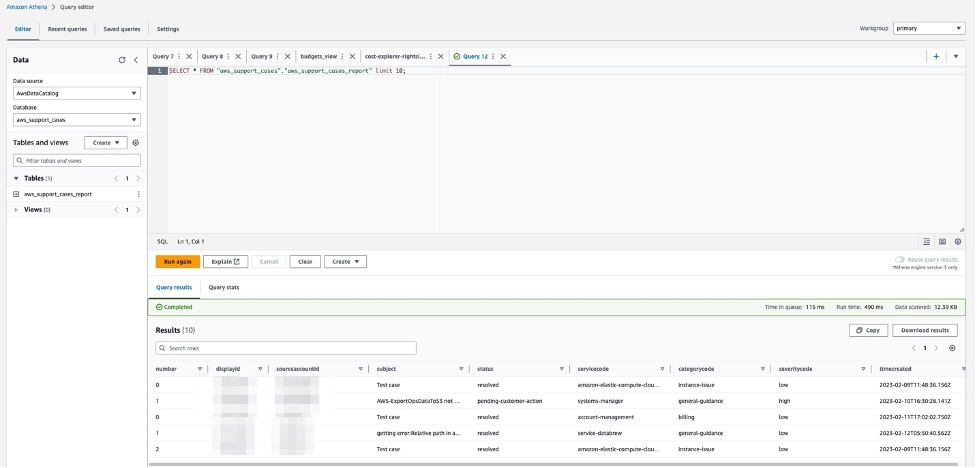This screenshot has width=977, height=468.
Task: Open the Create dropdown below the editor
Action: click(x=345, y=262)
